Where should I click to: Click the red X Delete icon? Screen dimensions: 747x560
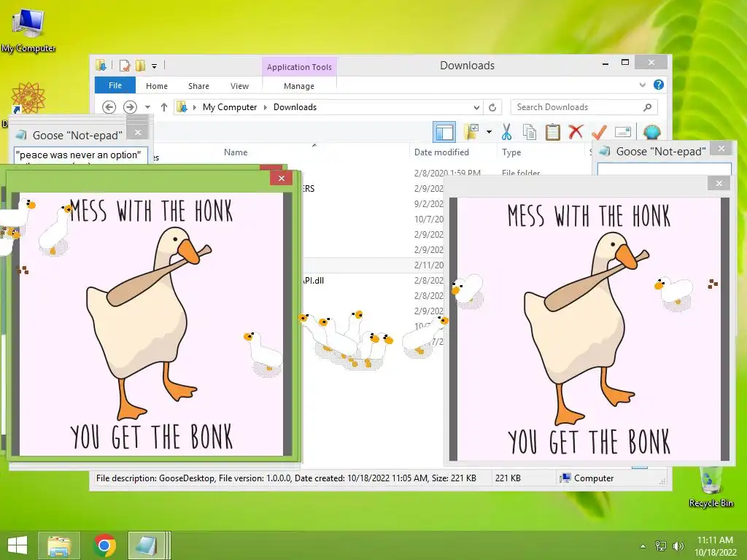(576, 131)
